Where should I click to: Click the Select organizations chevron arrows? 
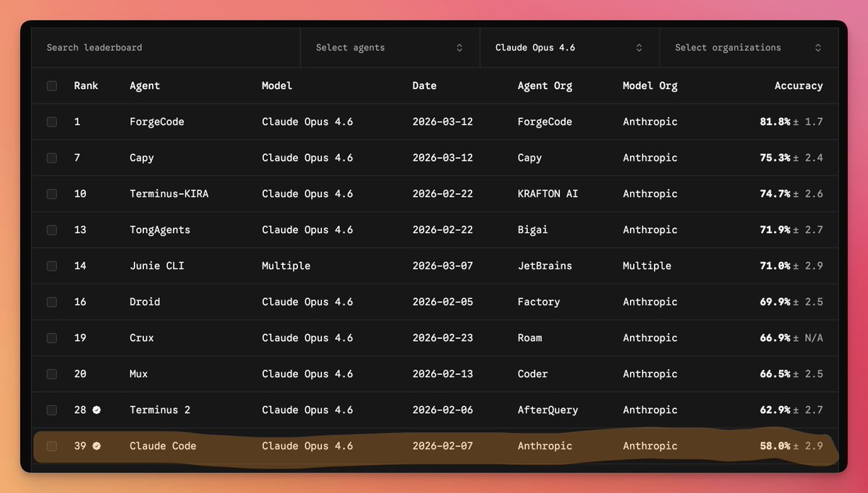click(x=818, y=48)
